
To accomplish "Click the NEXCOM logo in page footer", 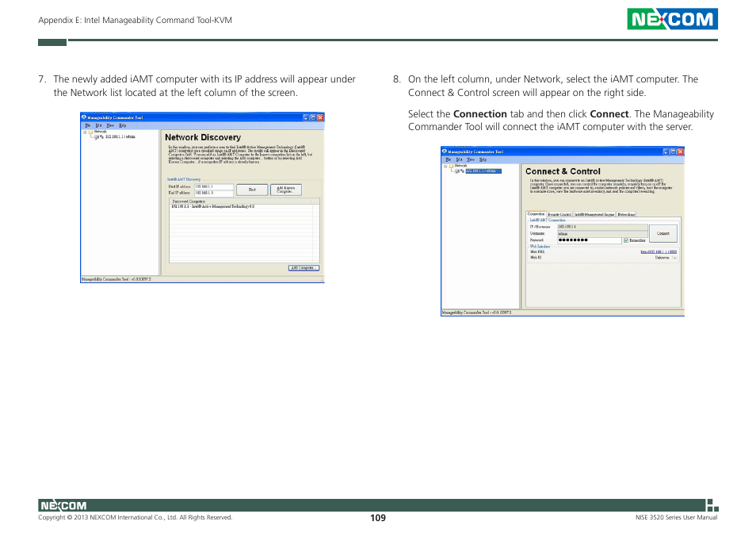I will click(x=63, y=505).
